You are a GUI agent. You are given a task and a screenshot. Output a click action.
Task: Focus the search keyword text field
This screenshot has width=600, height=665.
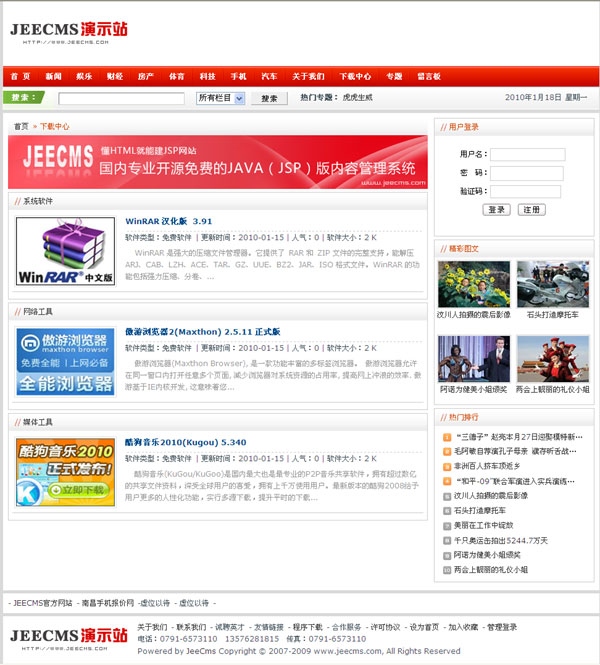(121, 98)
